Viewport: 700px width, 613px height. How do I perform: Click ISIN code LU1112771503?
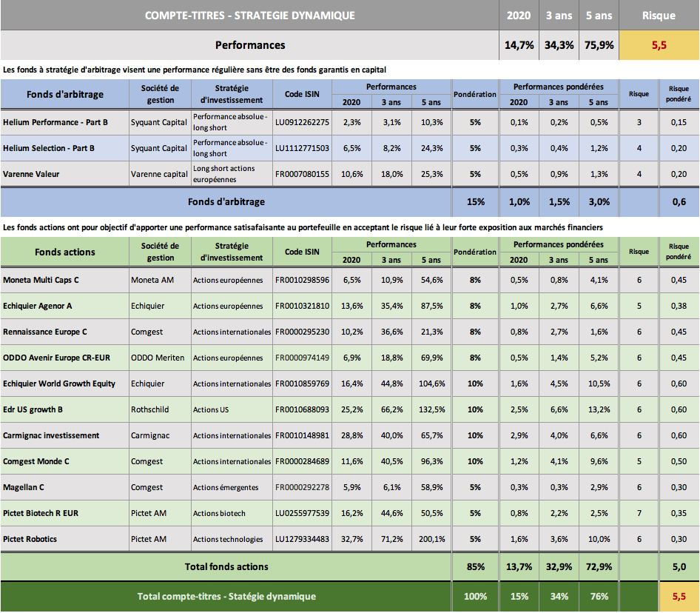(302, 148)
